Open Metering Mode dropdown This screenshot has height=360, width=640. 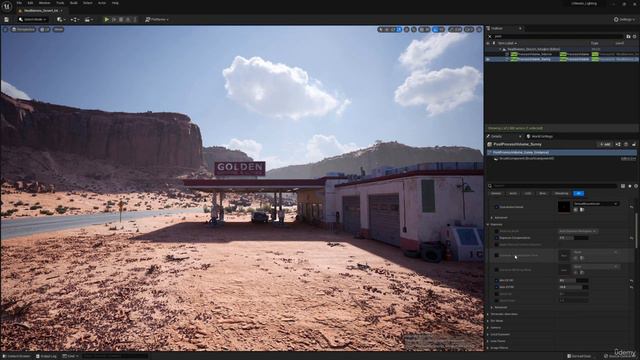pyautogui.click(x=578, y=231)
